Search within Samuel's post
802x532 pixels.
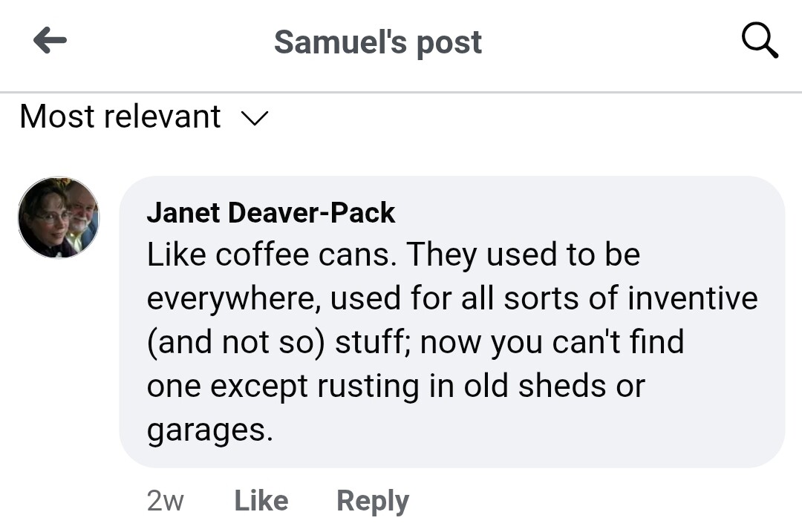760,41
